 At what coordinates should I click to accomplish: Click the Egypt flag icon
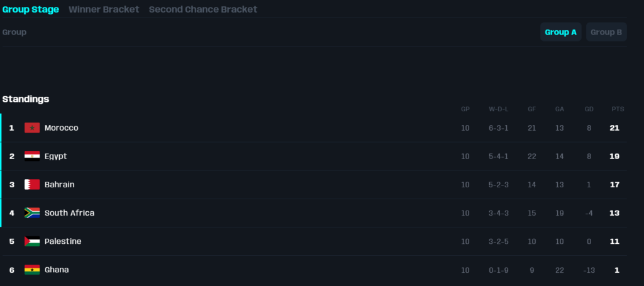(32, 156)
